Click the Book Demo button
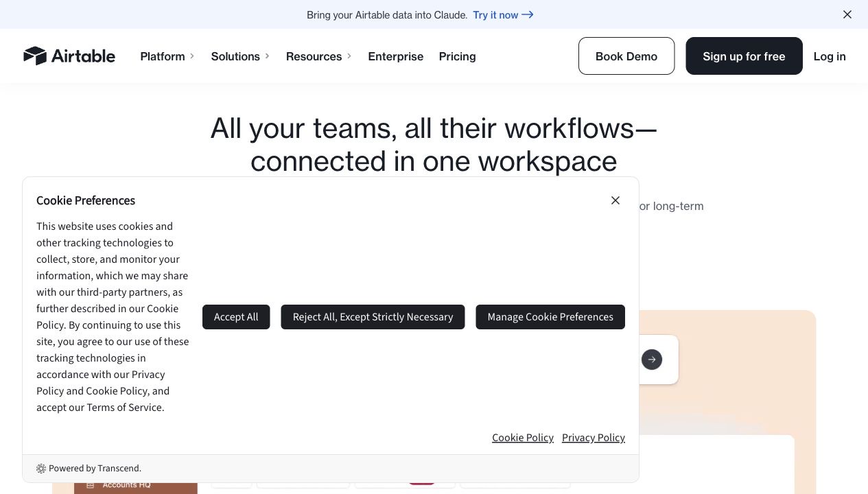The height and width of the screenshot is (494, 868). tap(626, 56)
